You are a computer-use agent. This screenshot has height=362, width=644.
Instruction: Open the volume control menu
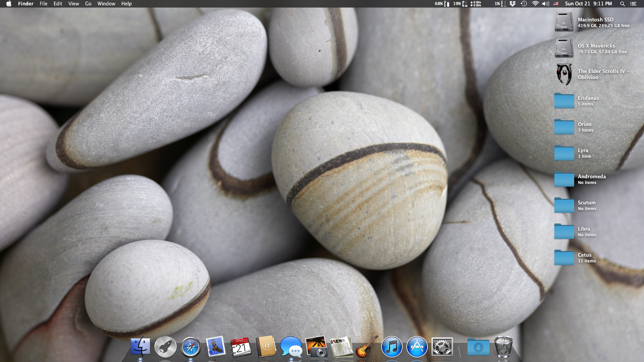545,4
